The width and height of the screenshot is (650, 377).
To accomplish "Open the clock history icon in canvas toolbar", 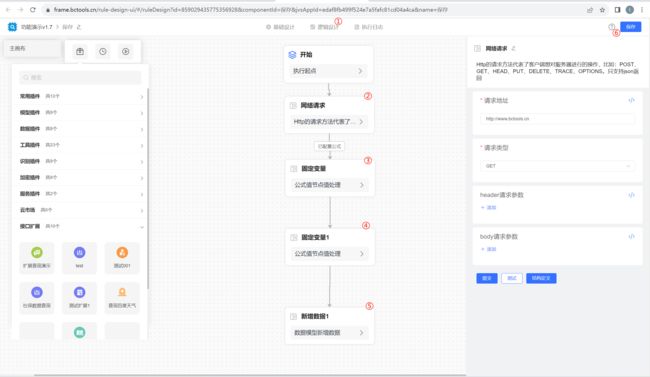I will click(x=103, y=51).
